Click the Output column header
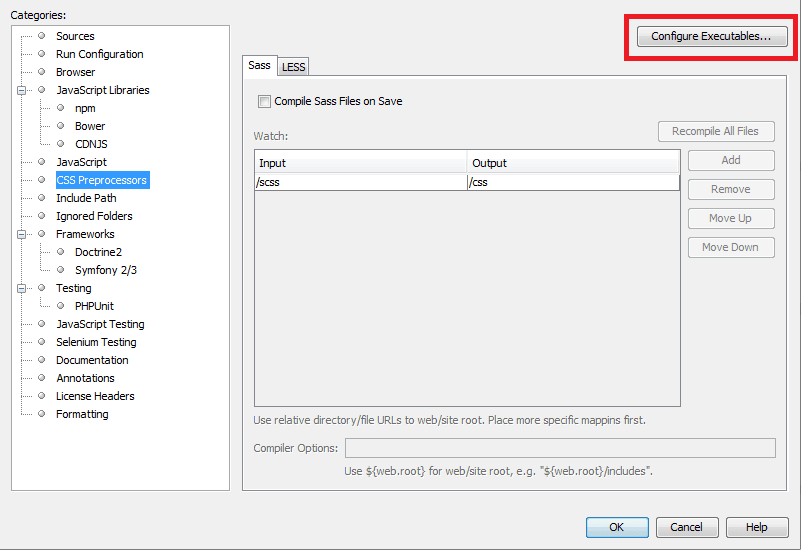Viewport: 801px width, 550px height. (x=574, y=163)
